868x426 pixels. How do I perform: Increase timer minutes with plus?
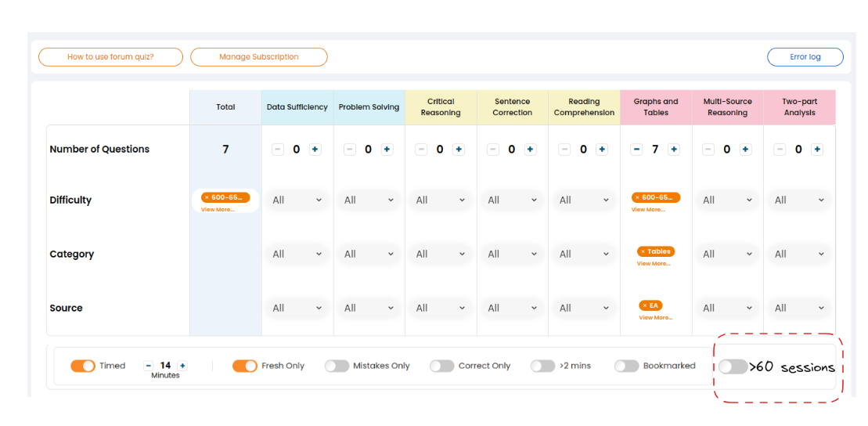click(182, 366)
